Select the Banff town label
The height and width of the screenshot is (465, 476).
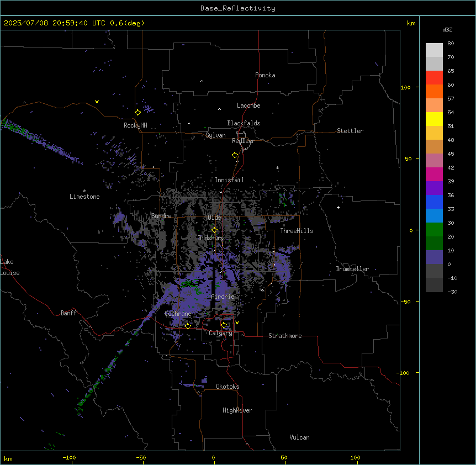click(68, 313)
